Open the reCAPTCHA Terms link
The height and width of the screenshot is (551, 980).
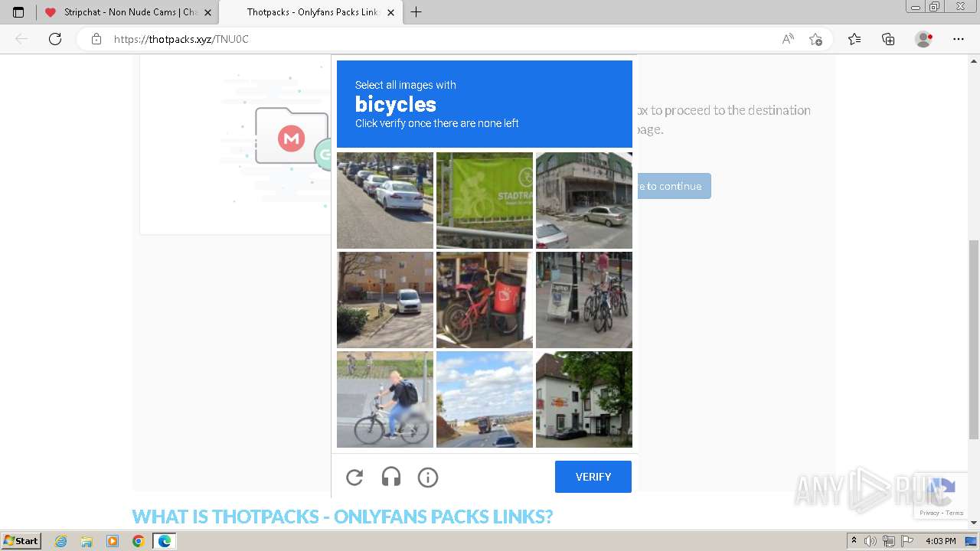(955, 513)
